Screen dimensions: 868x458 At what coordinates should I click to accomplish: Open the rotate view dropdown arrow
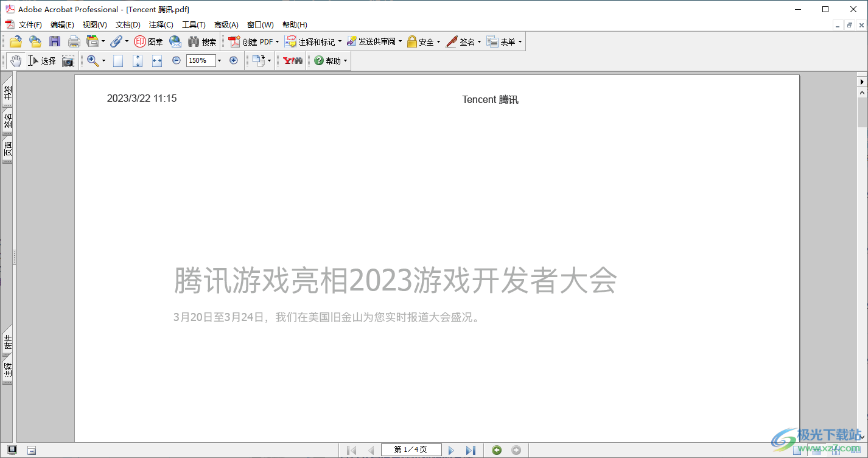(x=269, y=61)
